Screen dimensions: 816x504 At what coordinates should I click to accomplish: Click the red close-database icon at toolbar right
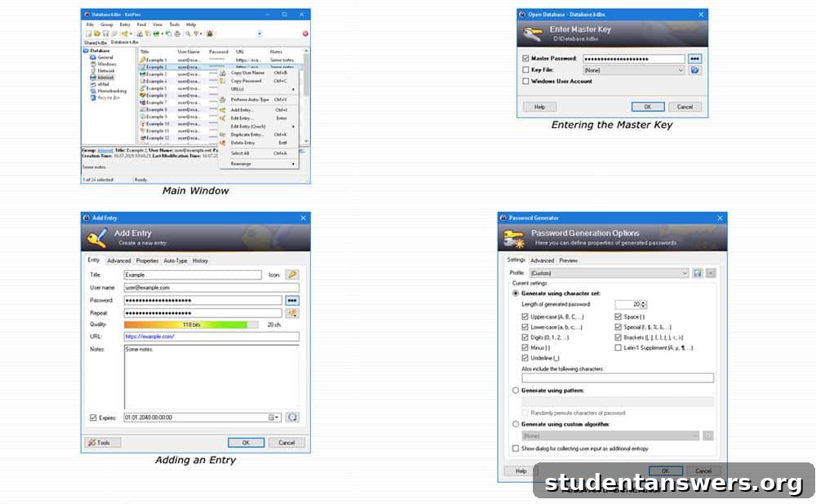point(305,33)
